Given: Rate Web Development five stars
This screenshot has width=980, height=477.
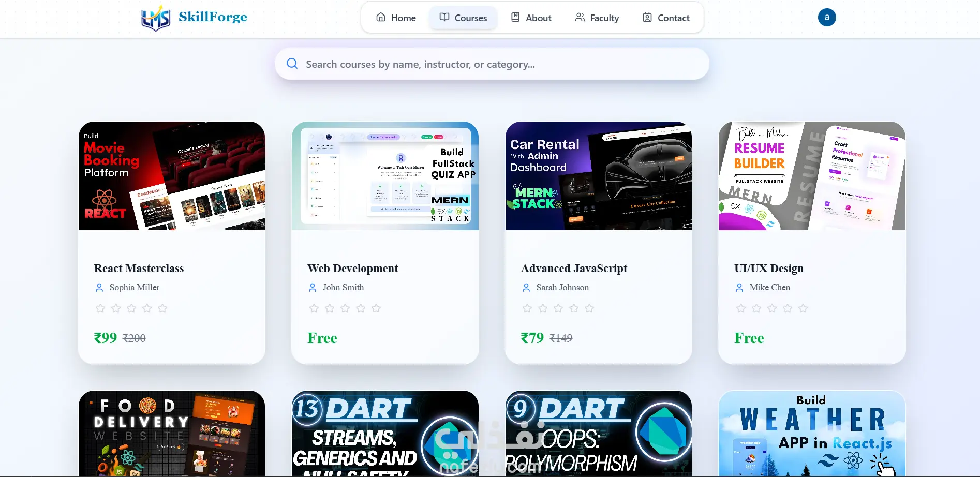Looking at the screenshot, I should [x=376, y=308].
